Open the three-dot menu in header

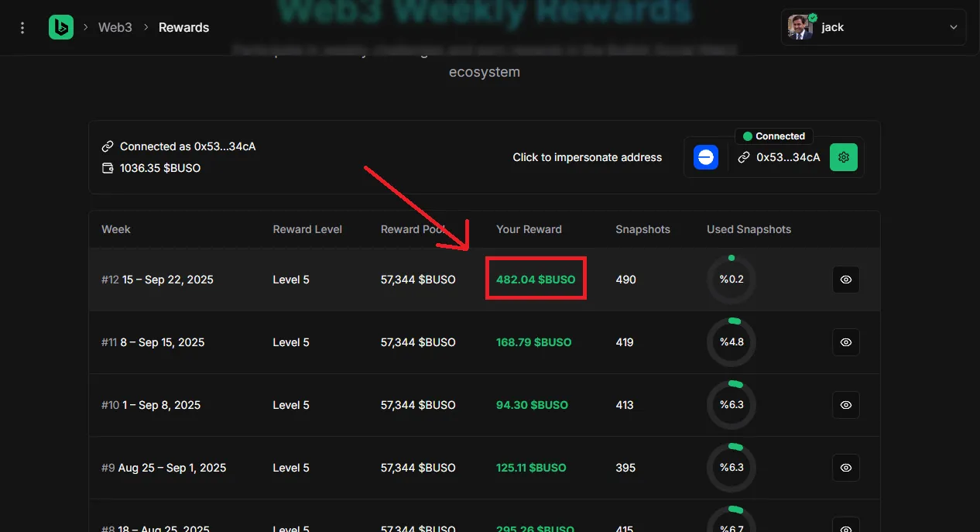[22, 28]
